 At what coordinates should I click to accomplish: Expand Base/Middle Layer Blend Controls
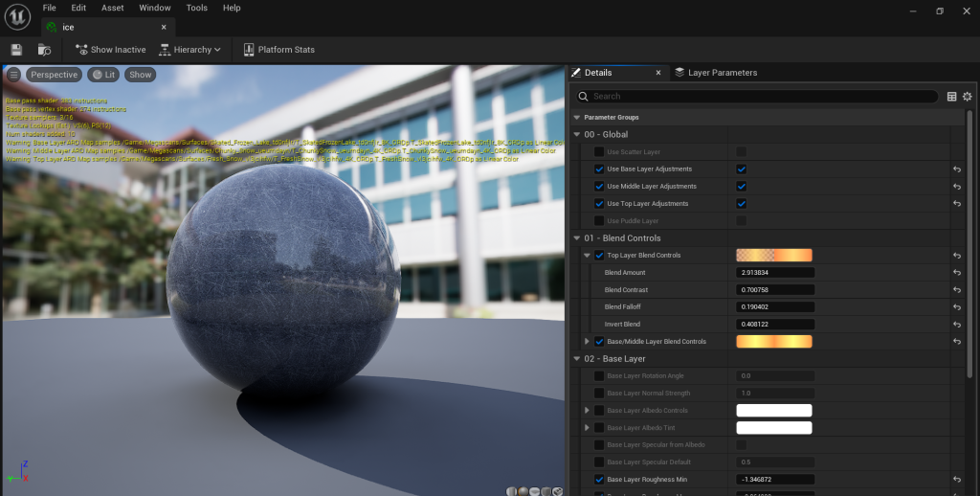(587, 342)
